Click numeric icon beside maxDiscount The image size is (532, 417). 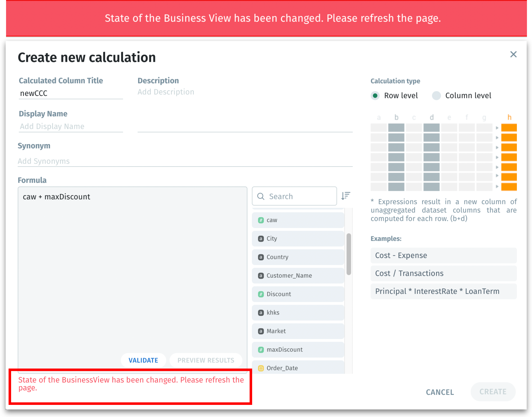click(261, 350)
